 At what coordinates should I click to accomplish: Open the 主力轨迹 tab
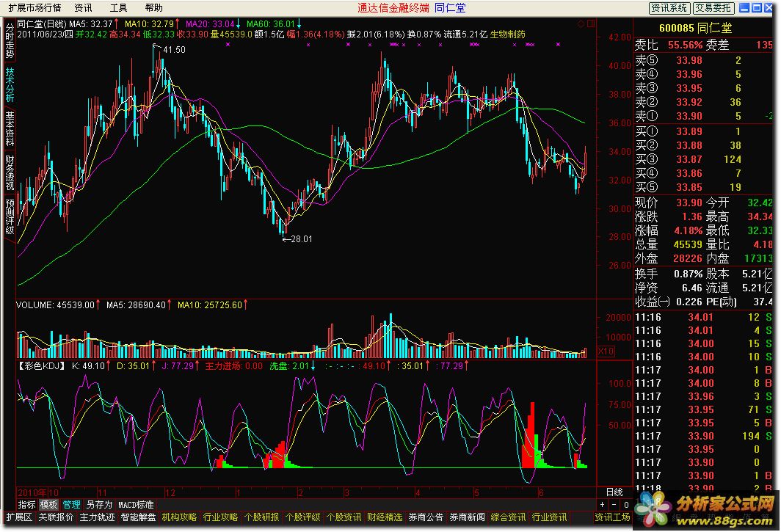coord(97,517)
